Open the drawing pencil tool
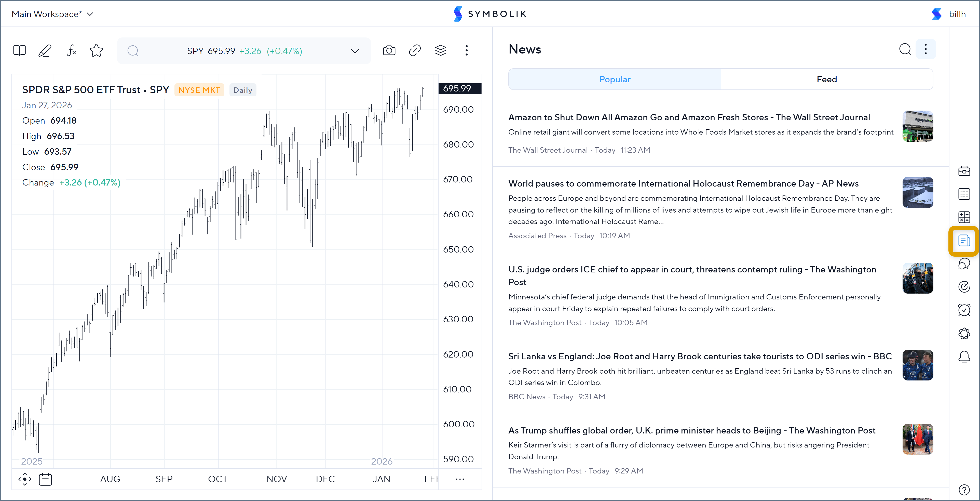This screenshot has height=501, width=980. [45, 51]
